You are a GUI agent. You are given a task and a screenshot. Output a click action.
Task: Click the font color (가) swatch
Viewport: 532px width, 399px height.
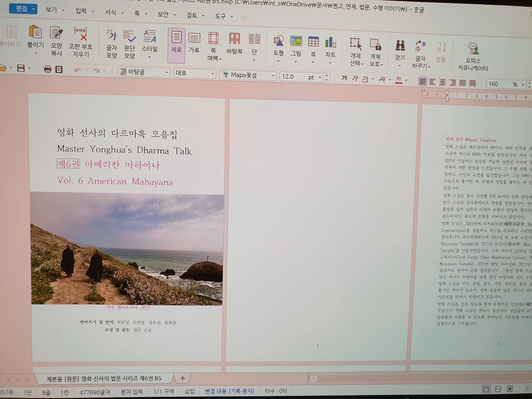click(x=399, y=80)
